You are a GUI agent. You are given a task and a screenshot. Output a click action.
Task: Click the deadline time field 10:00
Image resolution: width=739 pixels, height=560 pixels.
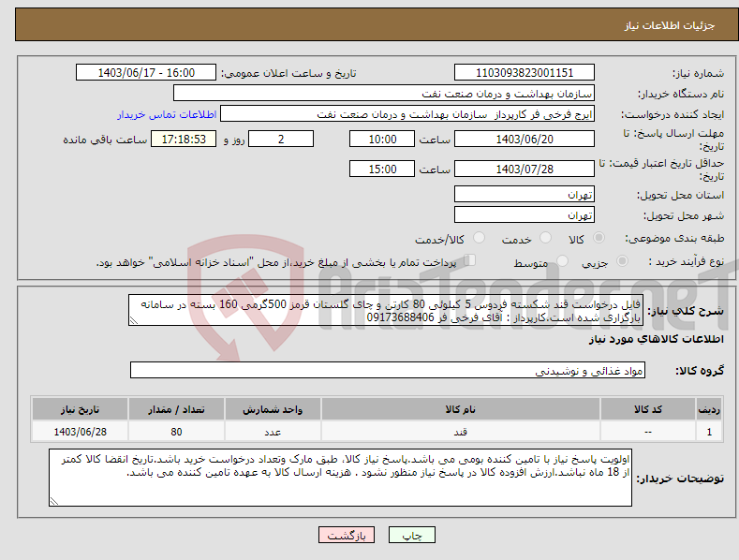coord(382,139)
